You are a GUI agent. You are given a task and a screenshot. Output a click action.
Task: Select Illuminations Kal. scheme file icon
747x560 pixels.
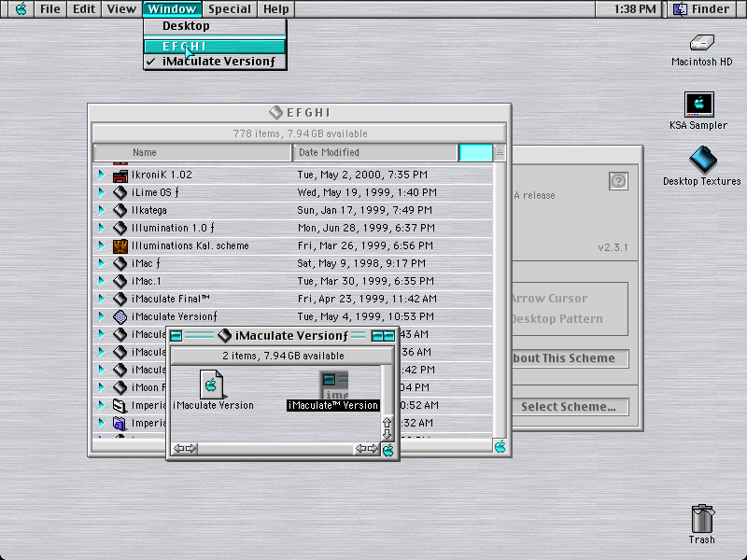(x=120, y=245)
